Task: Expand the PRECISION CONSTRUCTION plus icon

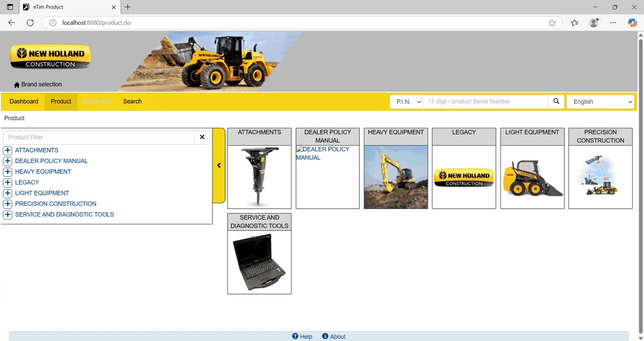Action: 7,204
